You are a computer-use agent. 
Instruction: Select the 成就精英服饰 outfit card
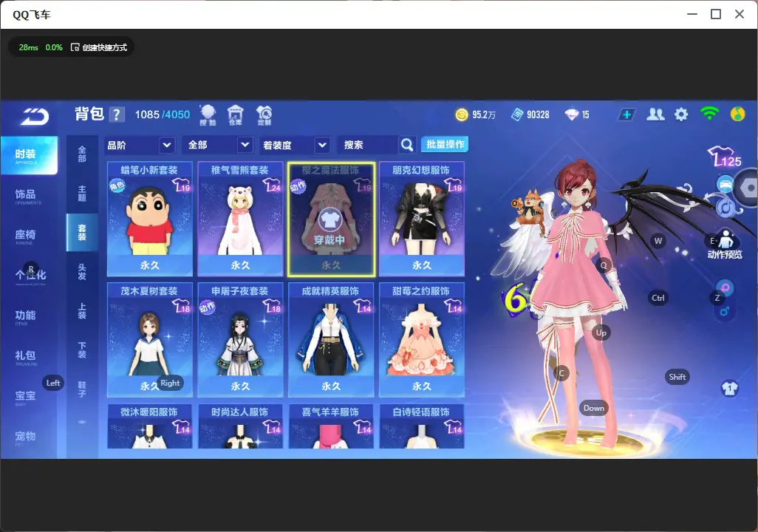[331, 340]
